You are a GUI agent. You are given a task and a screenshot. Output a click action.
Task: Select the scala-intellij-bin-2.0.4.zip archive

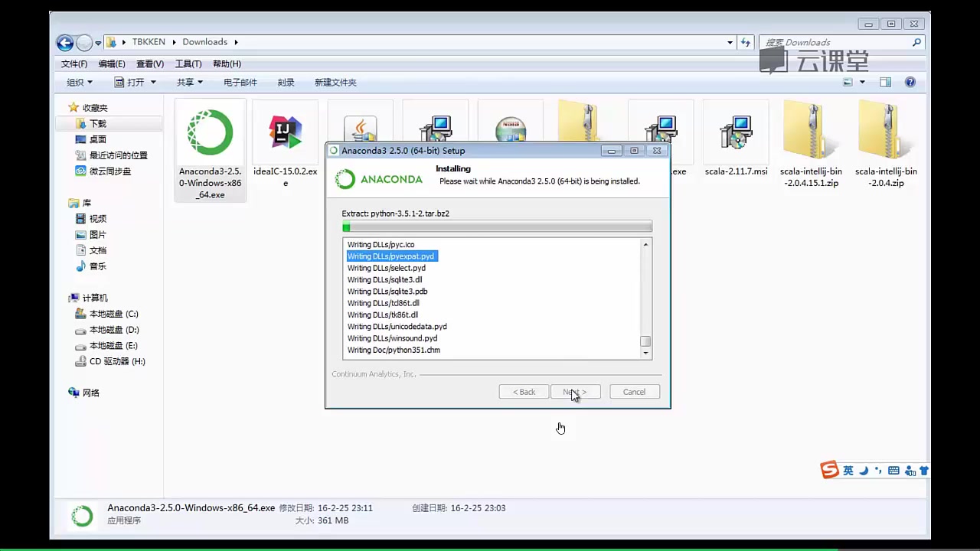tap(886, 131)
